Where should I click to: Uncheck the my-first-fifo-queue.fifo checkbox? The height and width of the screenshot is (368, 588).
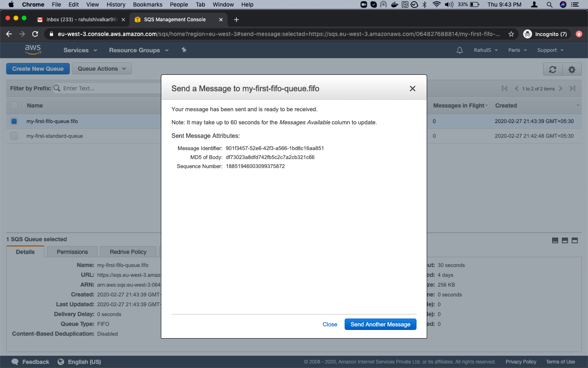(14, 121)
